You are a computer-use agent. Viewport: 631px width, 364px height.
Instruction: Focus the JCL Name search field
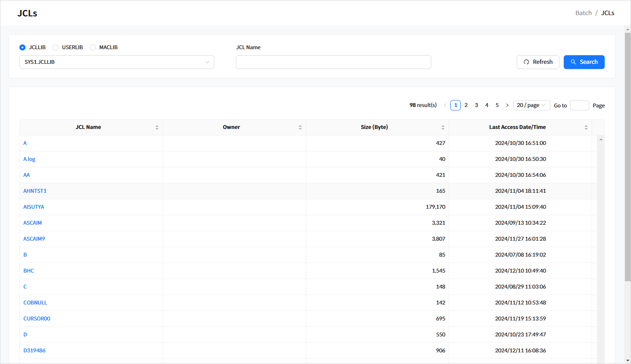click(333, 62)
